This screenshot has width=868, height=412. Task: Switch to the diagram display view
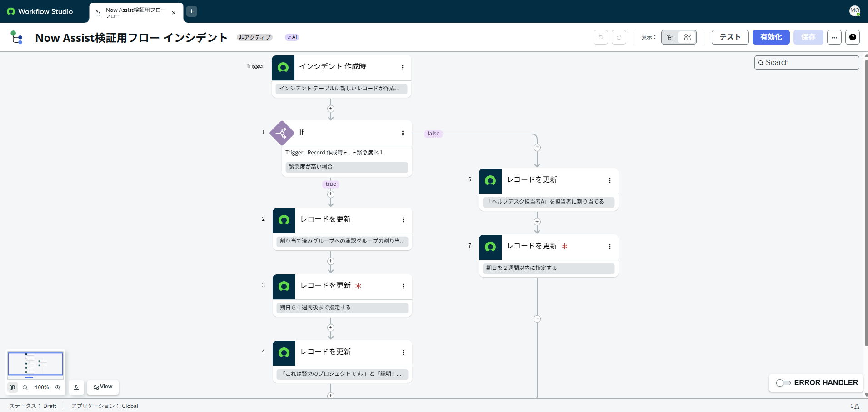[687, 37]
